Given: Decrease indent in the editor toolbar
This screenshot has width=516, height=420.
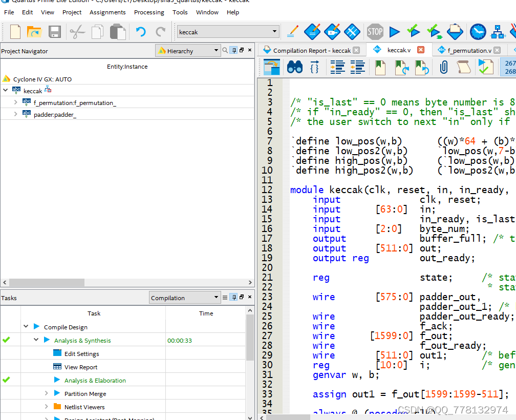Looking at the screenshot, I should click(358, 67).
